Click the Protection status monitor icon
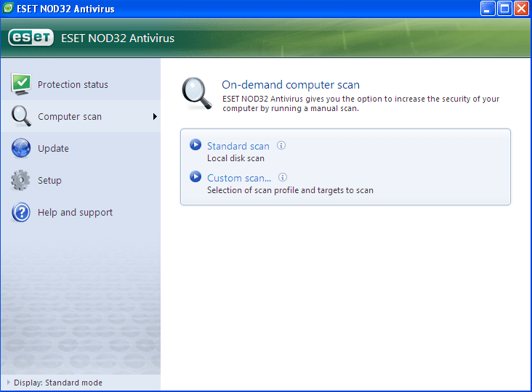532x392 pixels. click(x=21, y=84)
